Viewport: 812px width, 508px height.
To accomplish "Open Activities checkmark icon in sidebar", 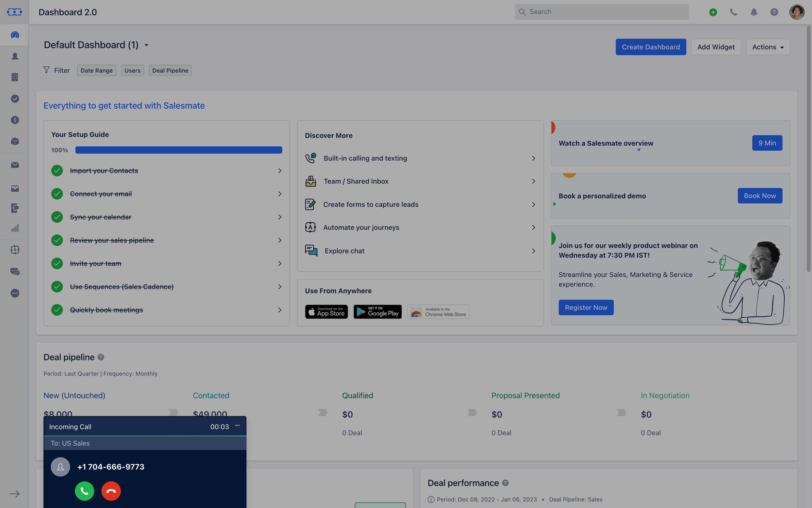I will coord(15,98).
